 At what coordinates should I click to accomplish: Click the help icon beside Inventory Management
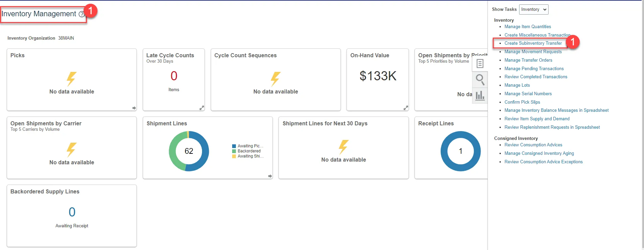point(82,14)
